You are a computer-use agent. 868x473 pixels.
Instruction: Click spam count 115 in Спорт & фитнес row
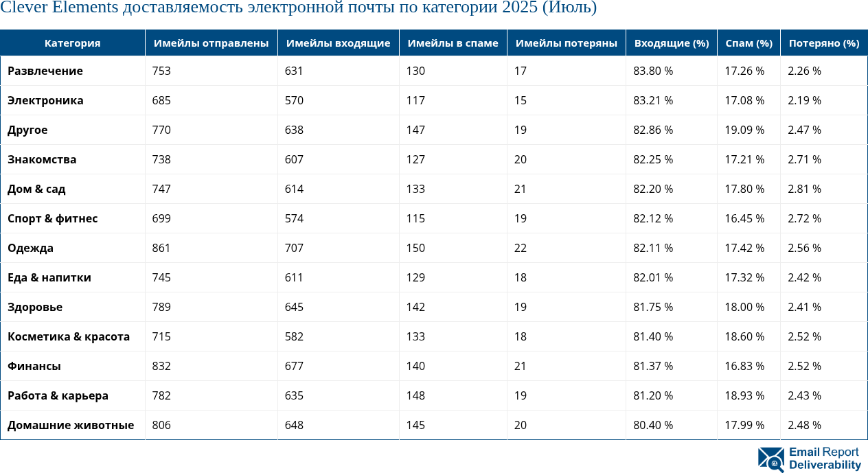point(415,218)
